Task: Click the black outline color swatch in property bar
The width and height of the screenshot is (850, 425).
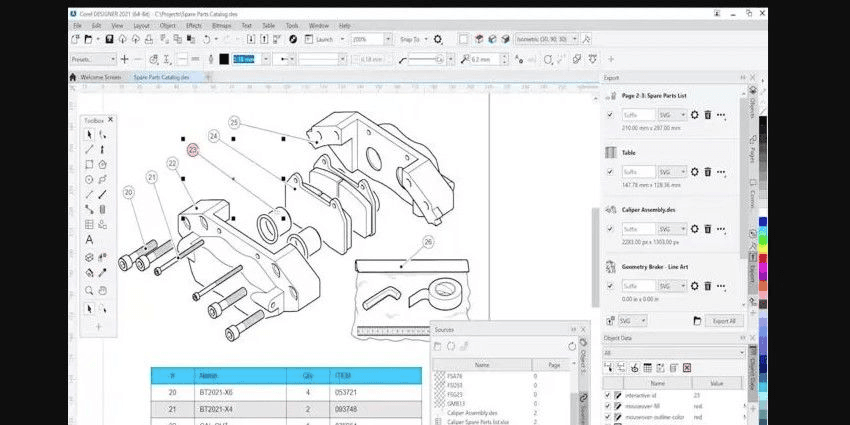Action: click(x=224, y=59)
